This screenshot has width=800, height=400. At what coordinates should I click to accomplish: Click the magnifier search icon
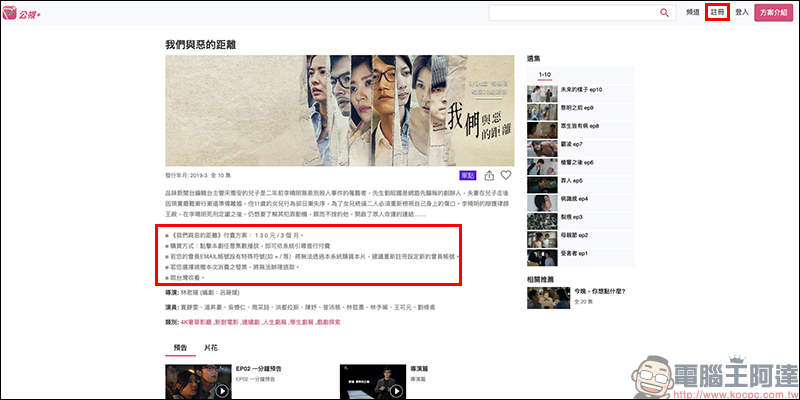(664, 13)
